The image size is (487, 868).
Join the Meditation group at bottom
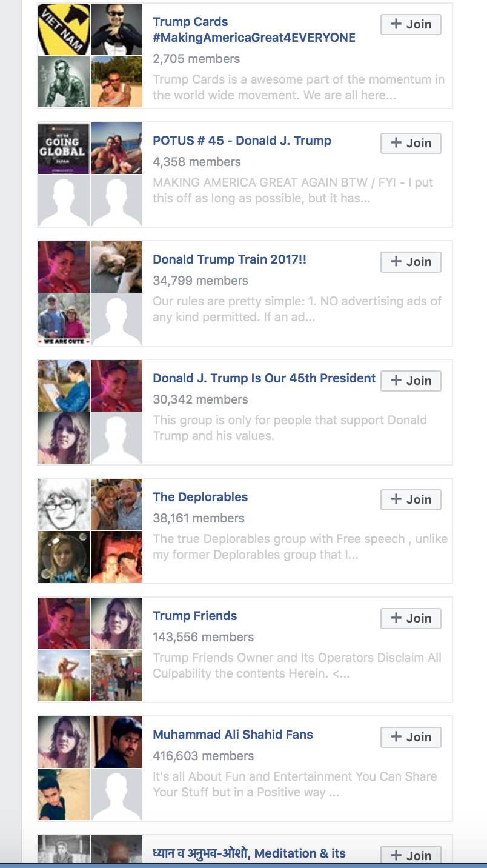(x=411, y=855)
